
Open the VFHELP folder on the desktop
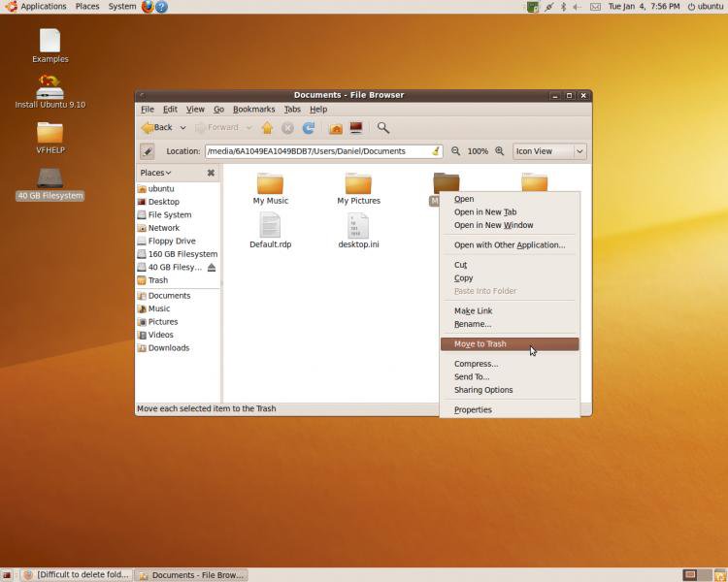tap(50, 138)
